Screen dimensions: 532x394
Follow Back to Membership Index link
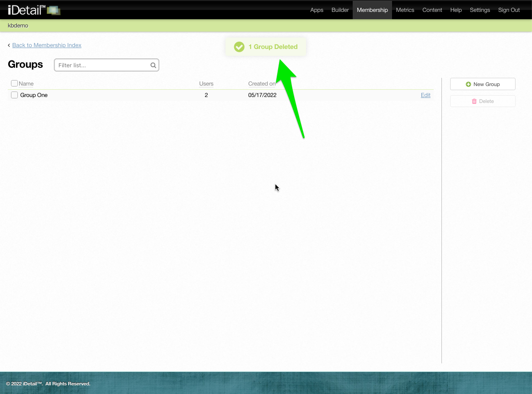47,45
